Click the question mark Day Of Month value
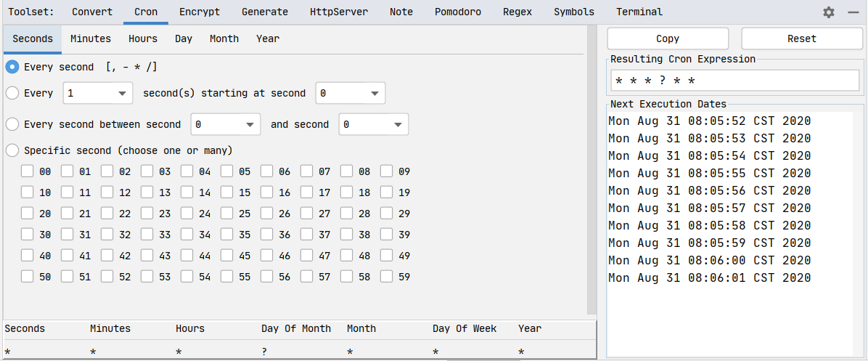Viewport: 868px width, 361px height. (x=264, y=352)
